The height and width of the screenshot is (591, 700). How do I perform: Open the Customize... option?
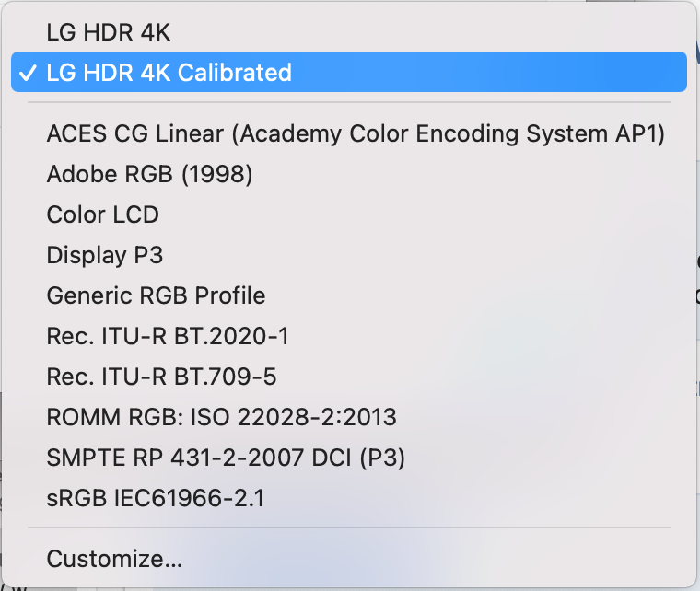tap(114, 558)
